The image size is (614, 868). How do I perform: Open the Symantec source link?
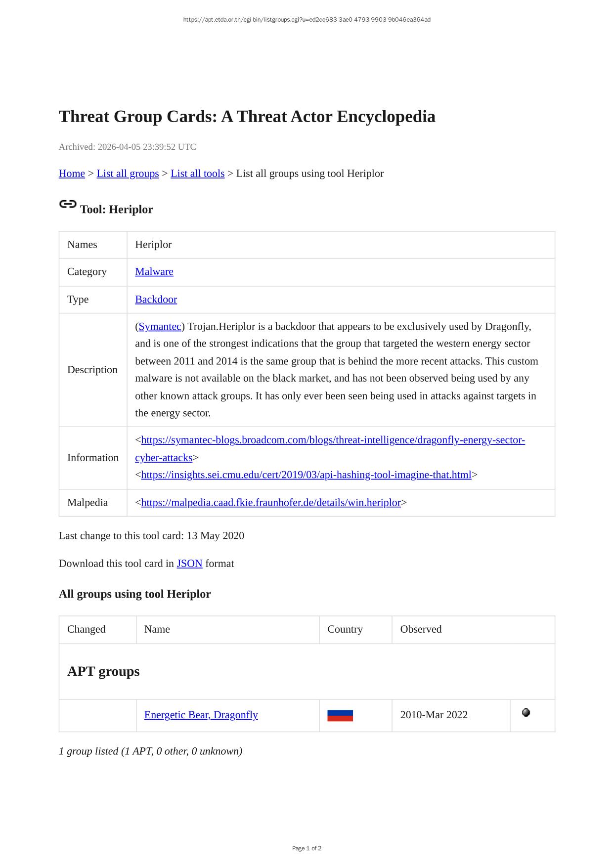click(160, 327)
